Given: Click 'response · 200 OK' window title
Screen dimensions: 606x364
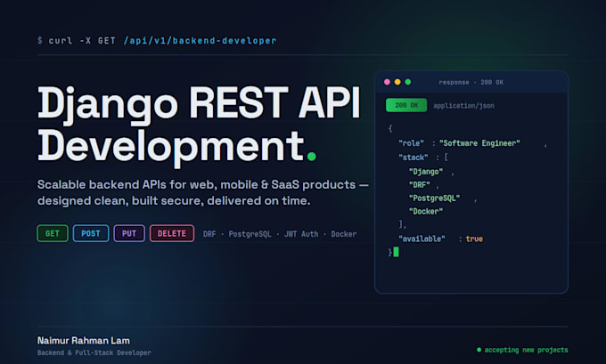Looking at the screenshot, I should (x=471, y=82).
